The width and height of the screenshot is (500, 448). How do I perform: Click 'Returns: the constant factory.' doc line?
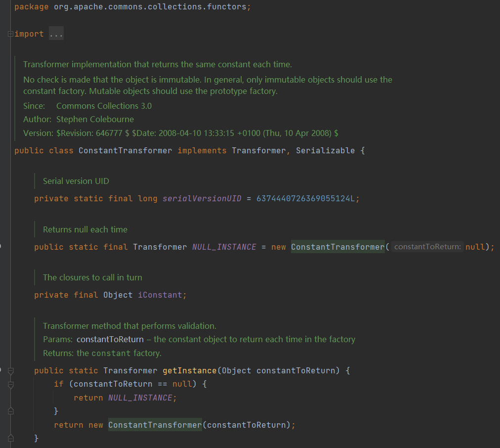click(102, 353)
